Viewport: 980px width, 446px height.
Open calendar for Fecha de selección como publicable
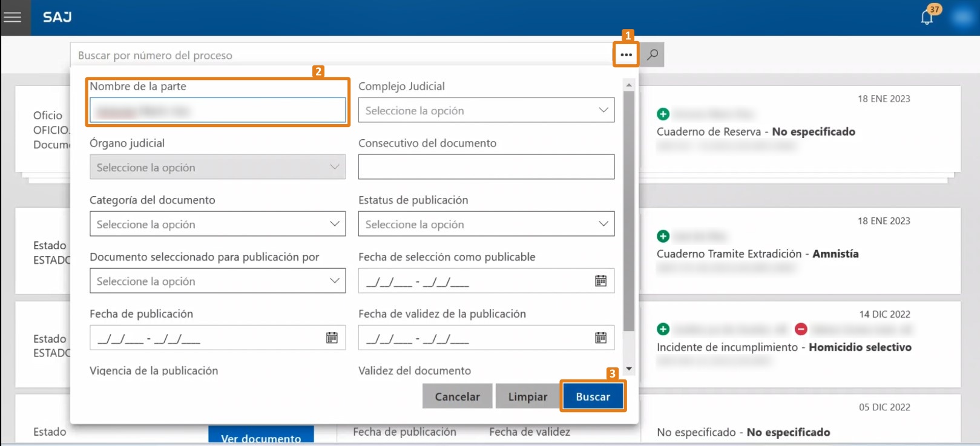[x=600, y=281]
